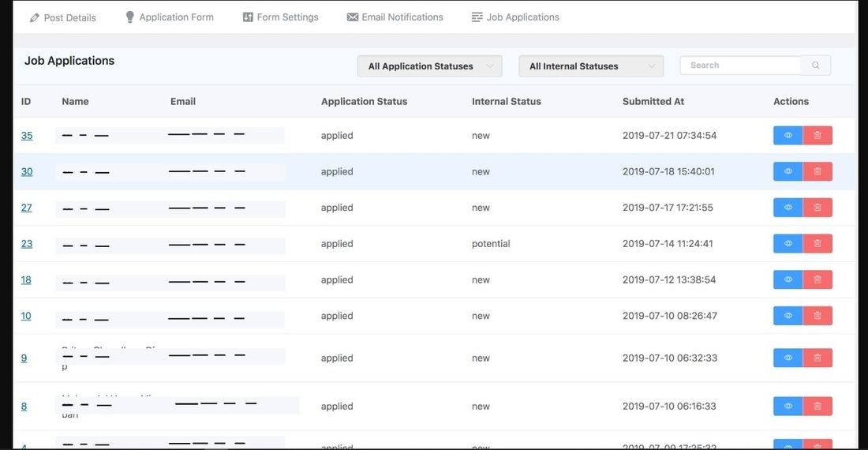Screen dimensions: 868x450
Task: Click the Email column header
Action: tap(183, 101)
